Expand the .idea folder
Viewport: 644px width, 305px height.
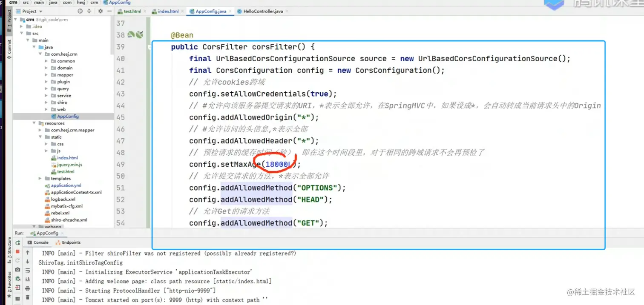(22, 26)
